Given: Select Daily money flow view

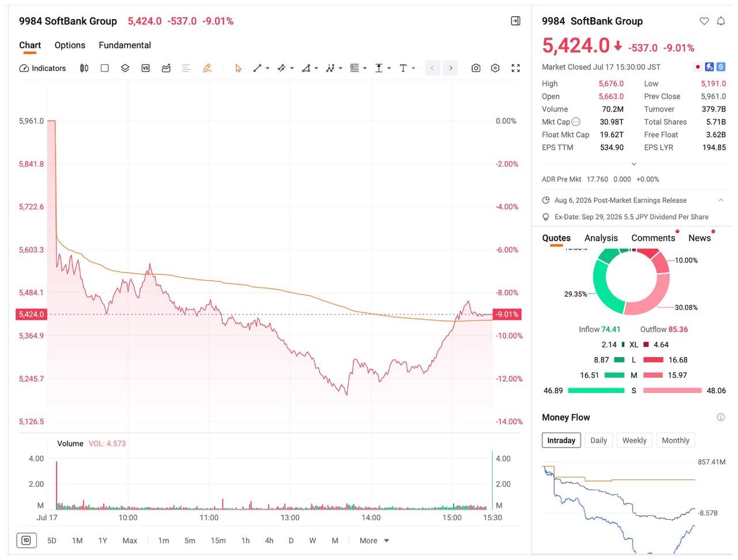Looking at the screenshot, I should 598,440.
